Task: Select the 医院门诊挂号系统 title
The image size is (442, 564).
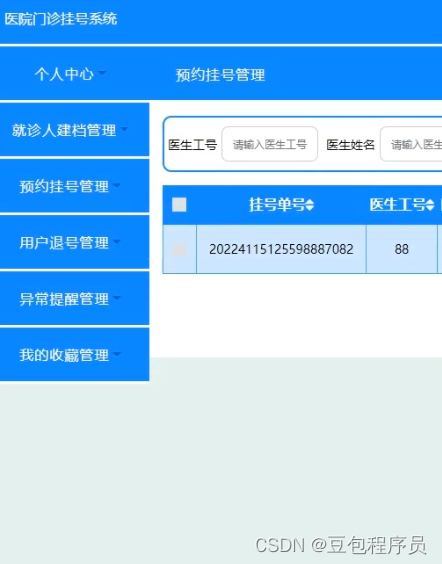Action: tap(61, 19)
